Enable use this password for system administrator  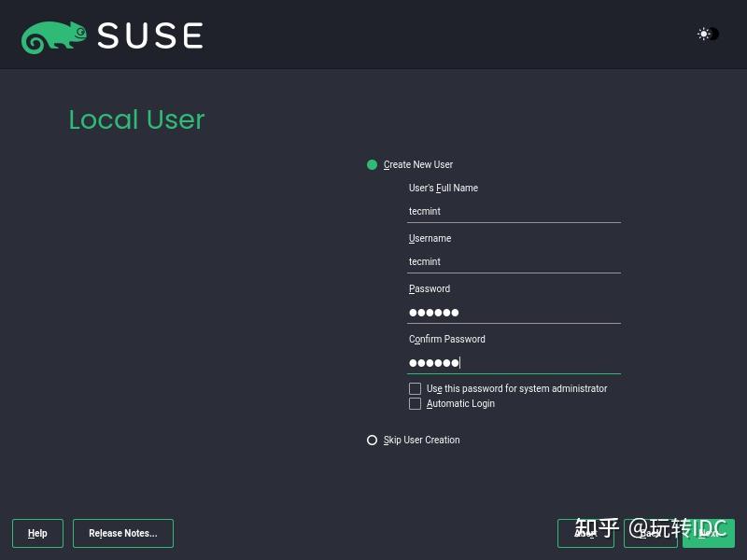[415, 388]
